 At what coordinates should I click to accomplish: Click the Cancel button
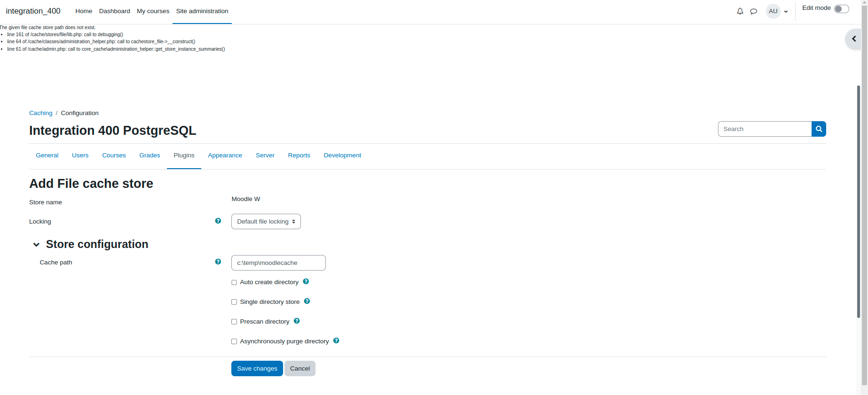click(300, 369)
